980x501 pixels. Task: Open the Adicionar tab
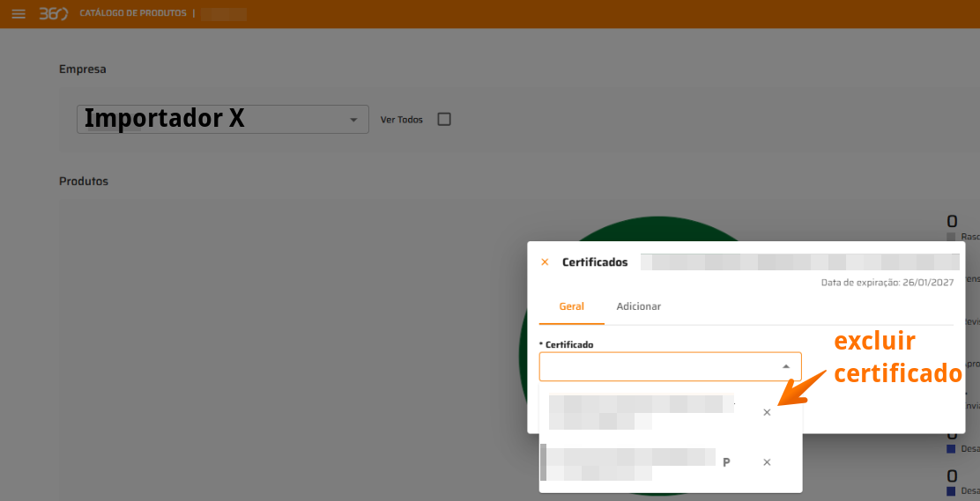click(x=638, y=306)
